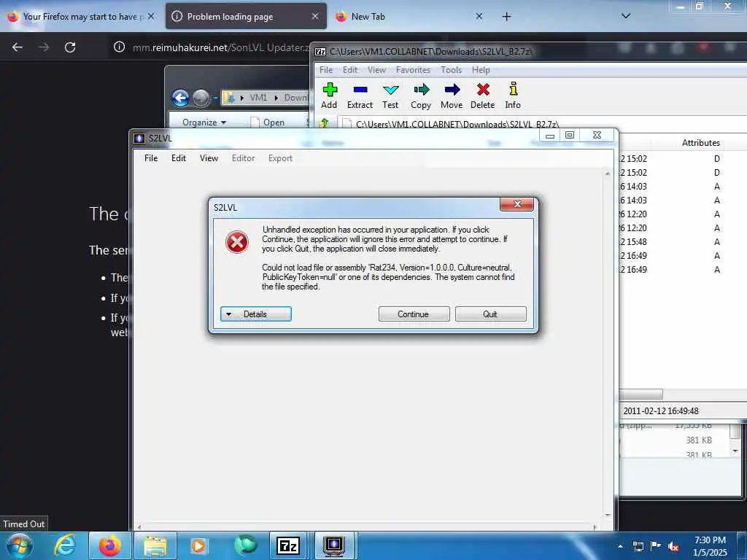Open the 7-Zip Favorites menu
The height and width of the screenshot is (560, 747).
[x=413, y=70]
